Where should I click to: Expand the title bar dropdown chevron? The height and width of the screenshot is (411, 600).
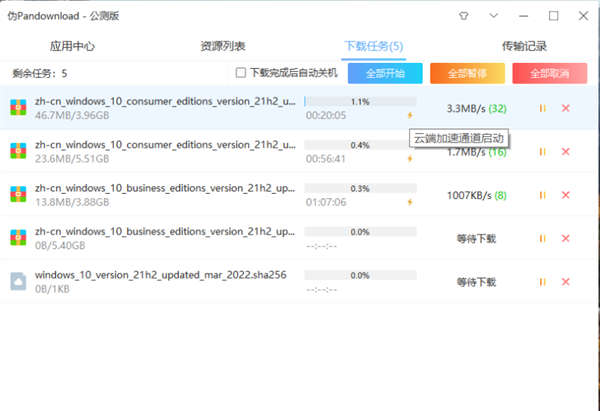click(494, 16)
